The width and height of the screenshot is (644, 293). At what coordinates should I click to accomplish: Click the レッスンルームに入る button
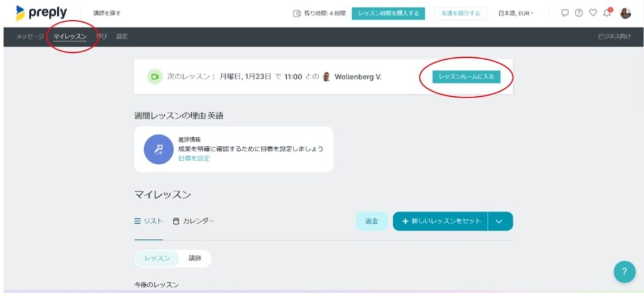(466, 77)
